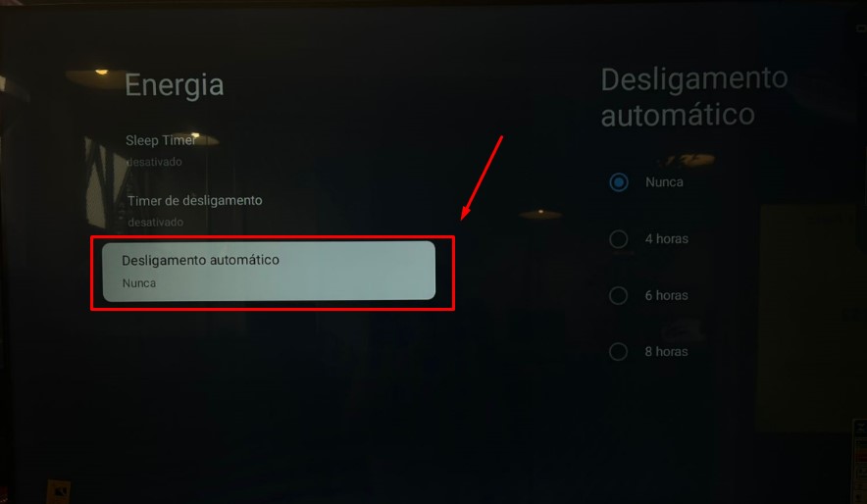Click the 8 horas text label
This screenshot has width=867, height=504.
tap(666, 351)
